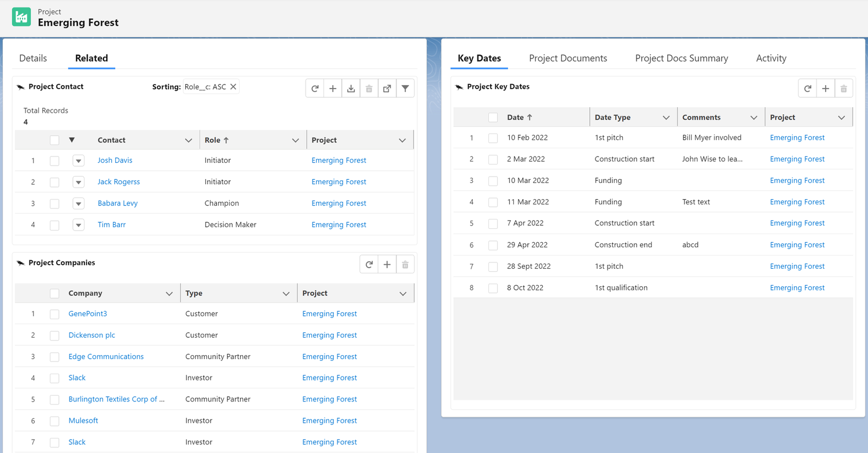Click the '28 Sept 2022' date cell

point(529,266)
